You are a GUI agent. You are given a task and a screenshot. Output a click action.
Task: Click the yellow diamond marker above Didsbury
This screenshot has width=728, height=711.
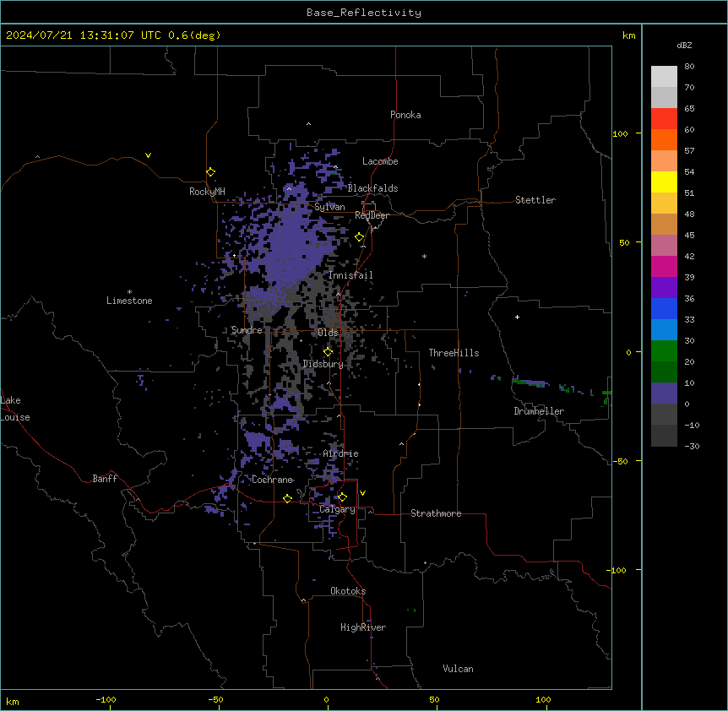329,352
